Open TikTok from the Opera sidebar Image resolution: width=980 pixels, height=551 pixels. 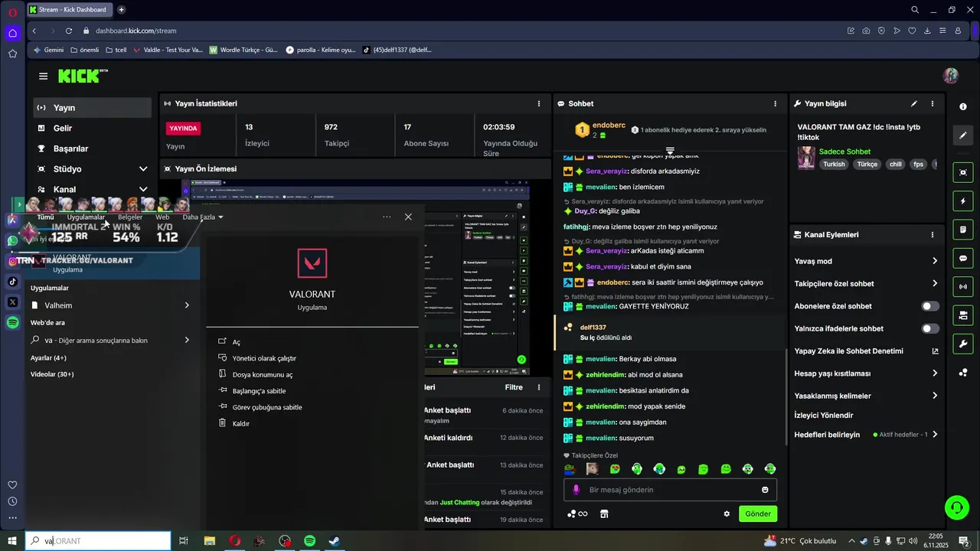point(12,282)
